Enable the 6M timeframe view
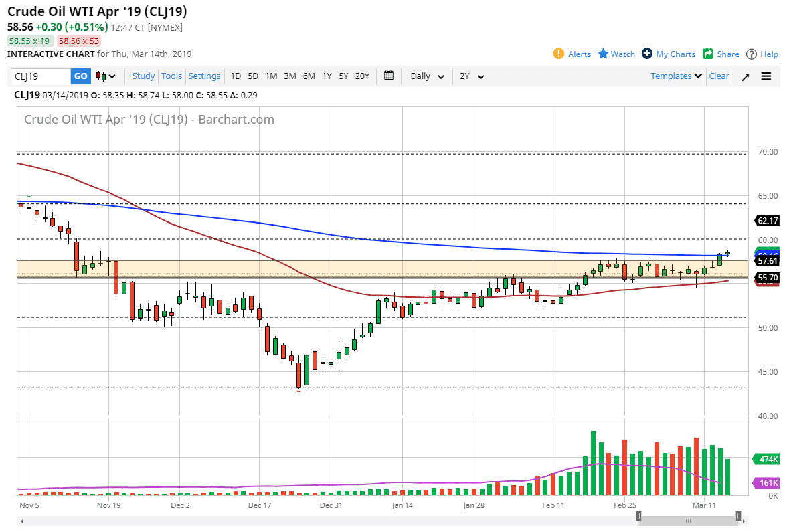Screen dimensions: 785x532 pos(309,76)
